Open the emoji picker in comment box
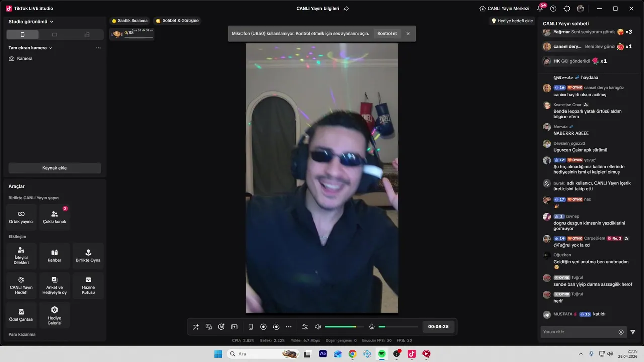644x362 pixels. click(621, 332)
